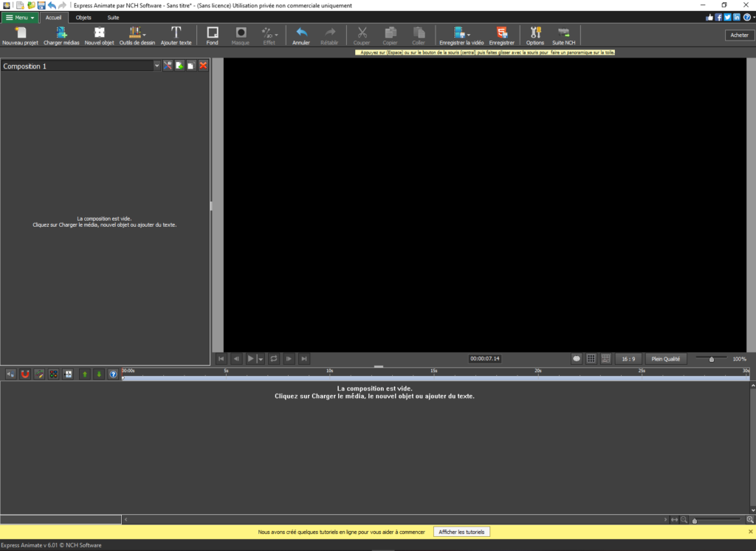Share on Twitter icon
This screenshot has height=551, width=756.
(727, 18)
